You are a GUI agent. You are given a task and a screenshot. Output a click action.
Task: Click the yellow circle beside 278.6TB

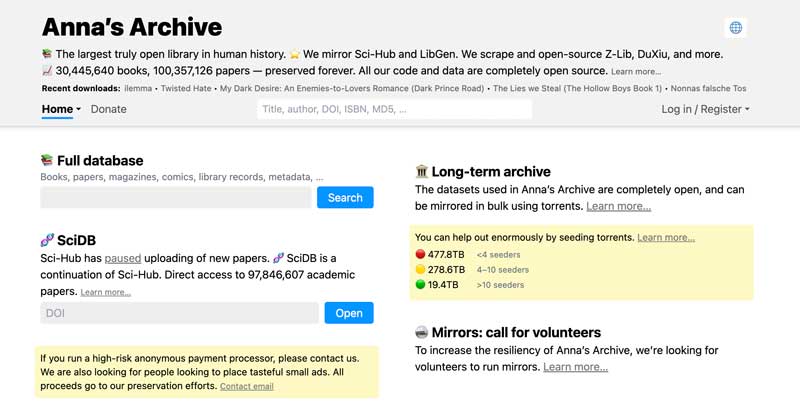(420, 269)
